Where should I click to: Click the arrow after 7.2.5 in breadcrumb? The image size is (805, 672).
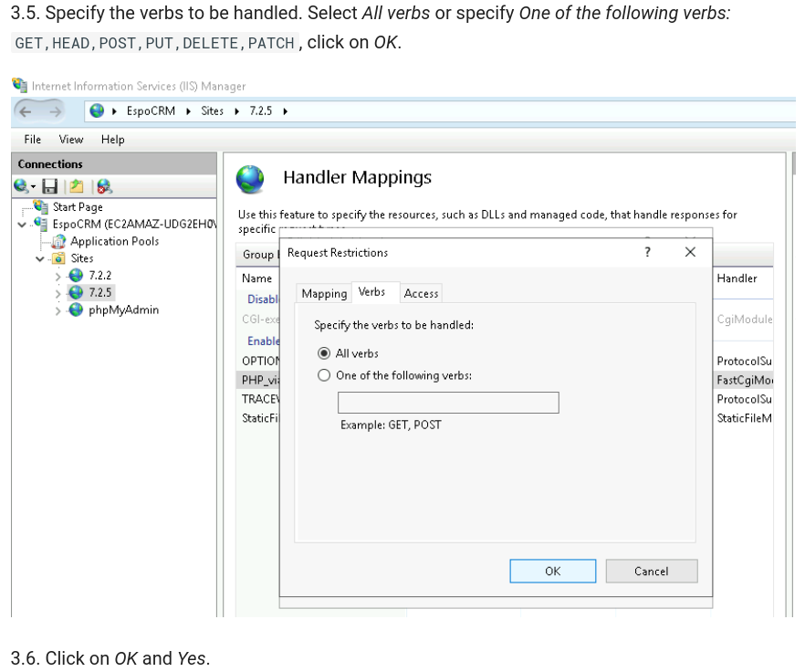pyautogui.click(x=286, y=111)
